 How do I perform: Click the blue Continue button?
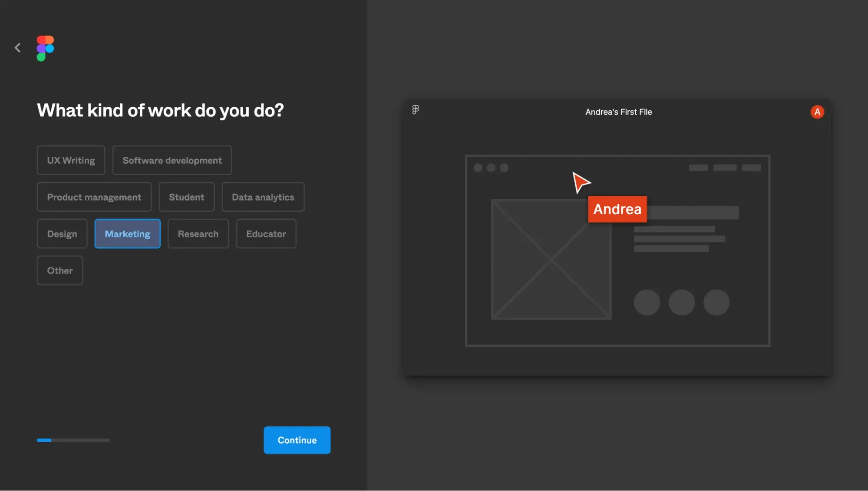click(297, 440)
